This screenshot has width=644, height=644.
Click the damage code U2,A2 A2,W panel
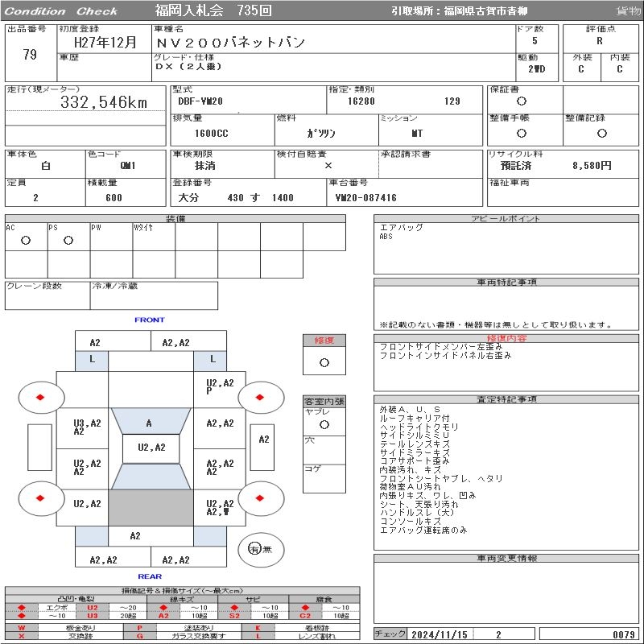pos(220,508)
